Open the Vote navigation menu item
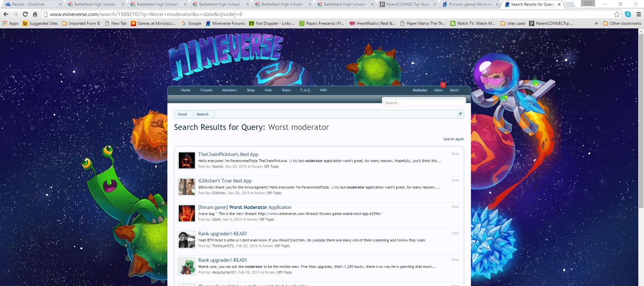This screenshot has height=286, width=644. tap(268, 90)
